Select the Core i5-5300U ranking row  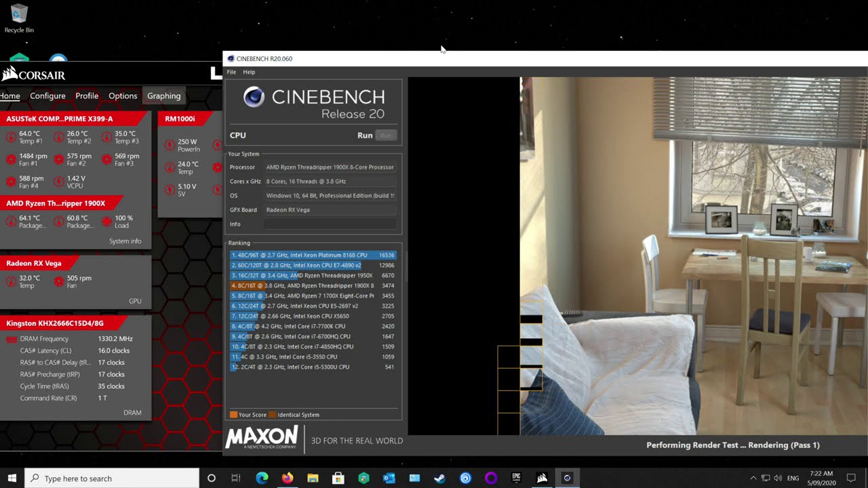click(313, 367)
